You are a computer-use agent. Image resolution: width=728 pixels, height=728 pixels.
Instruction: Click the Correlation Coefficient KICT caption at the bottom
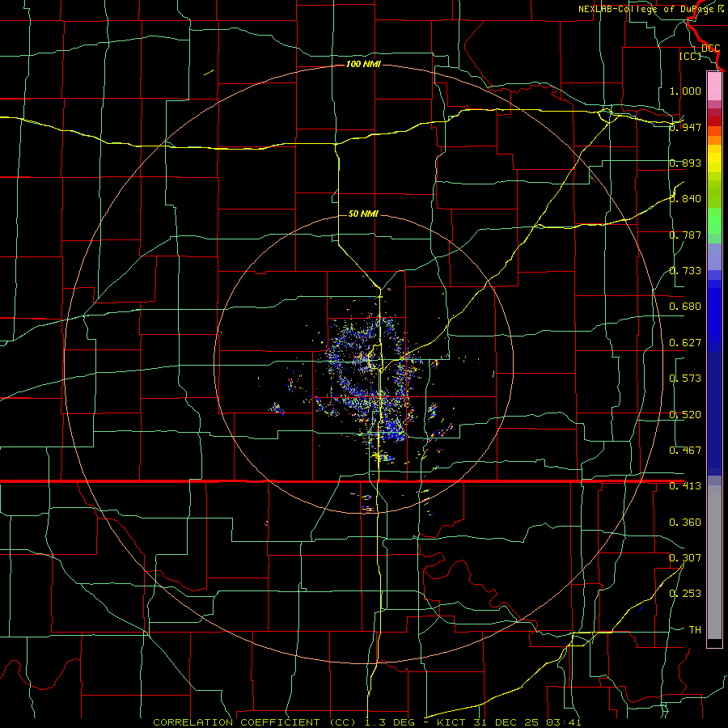pos(366,722)
